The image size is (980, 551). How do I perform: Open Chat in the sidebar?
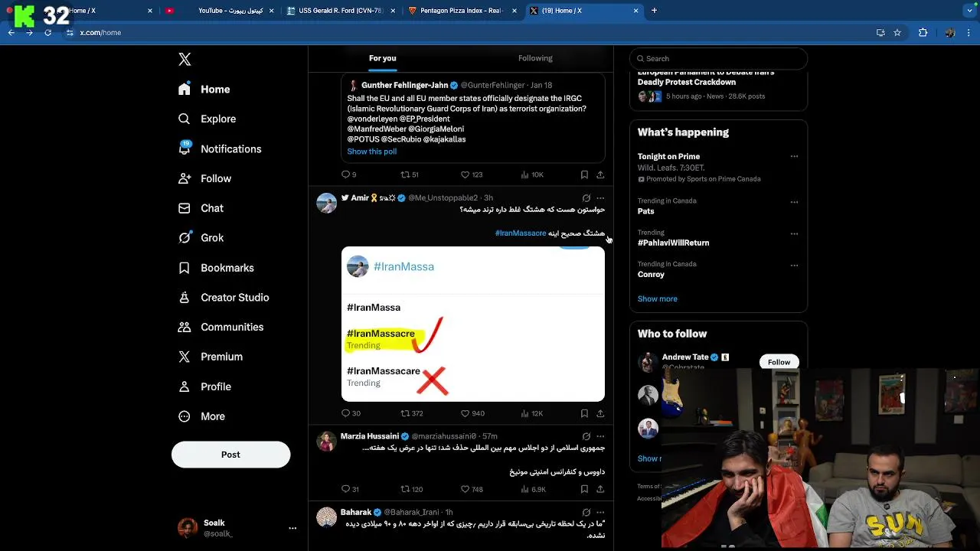[201, 208]
